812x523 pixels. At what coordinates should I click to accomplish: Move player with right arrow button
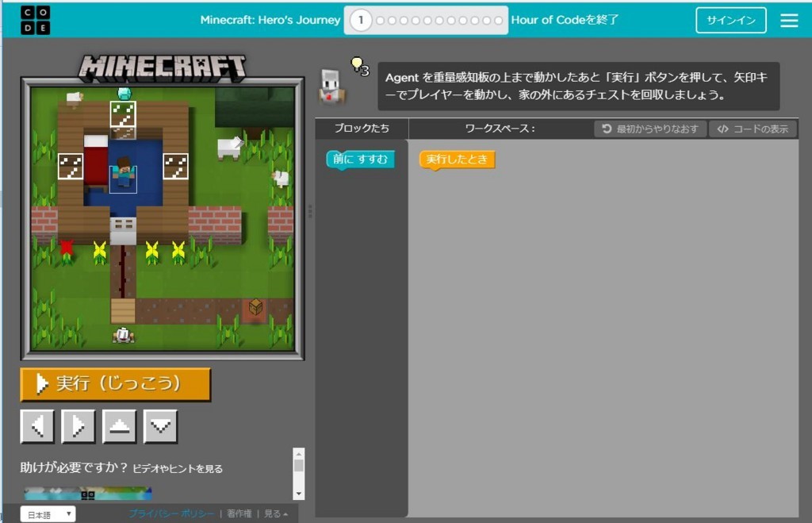(x=79, y=426)
